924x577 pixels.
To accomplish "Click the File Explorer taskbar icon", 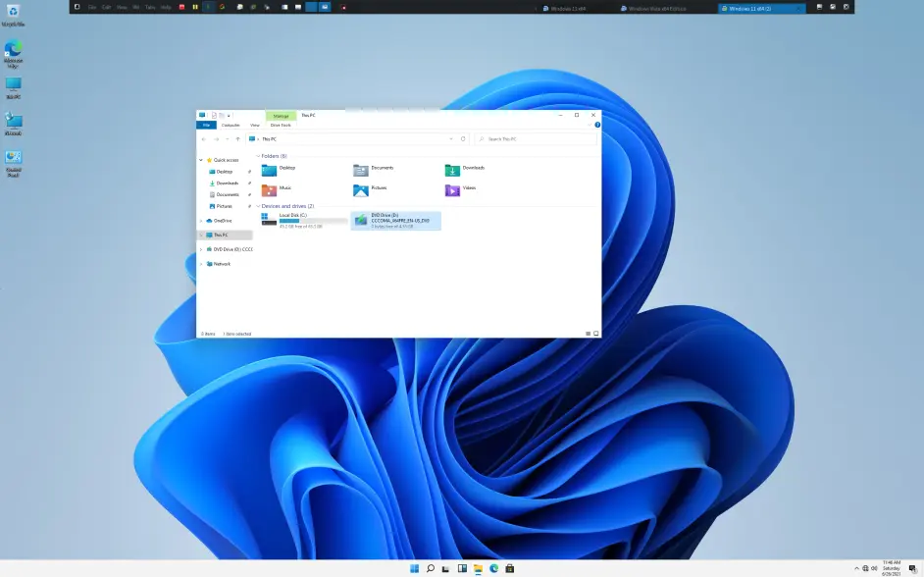I will (478, 569).
